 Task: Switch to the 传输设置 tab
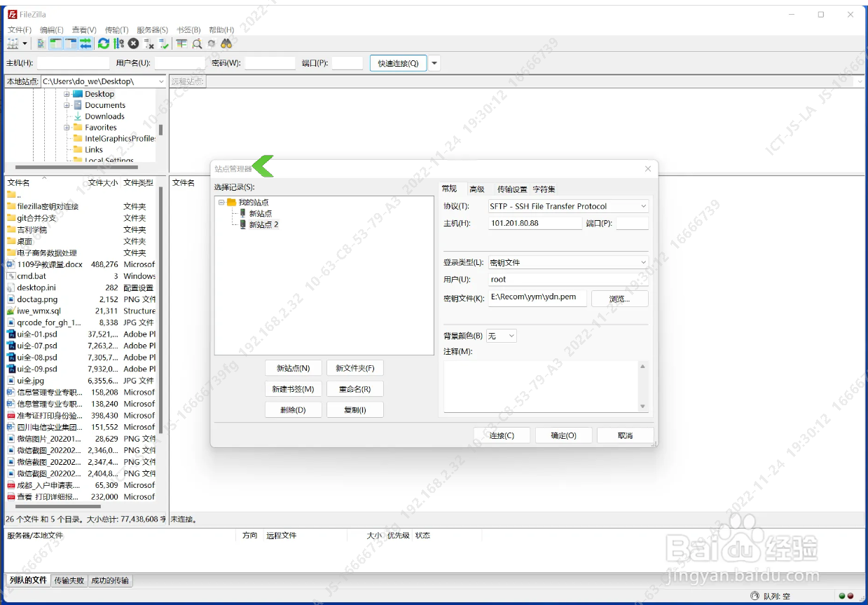click(x=512, y=189)
